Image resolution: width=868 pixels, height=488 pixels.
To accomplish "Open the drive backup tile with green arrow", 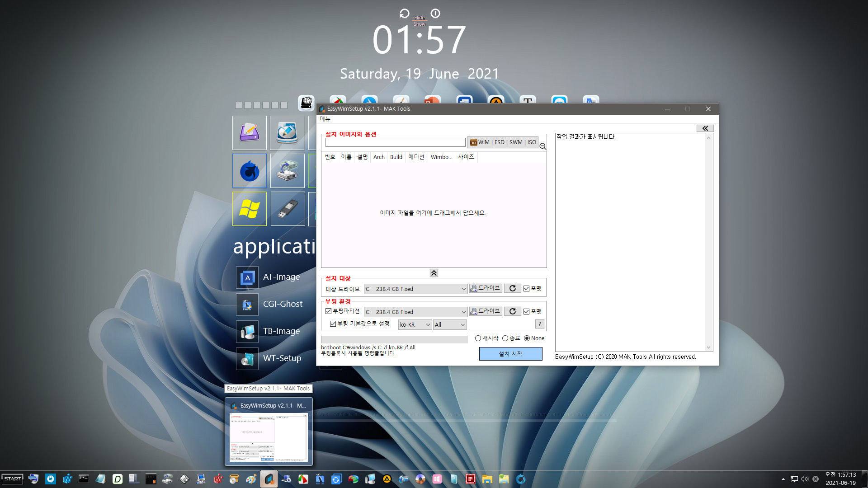I will point(288,171).
